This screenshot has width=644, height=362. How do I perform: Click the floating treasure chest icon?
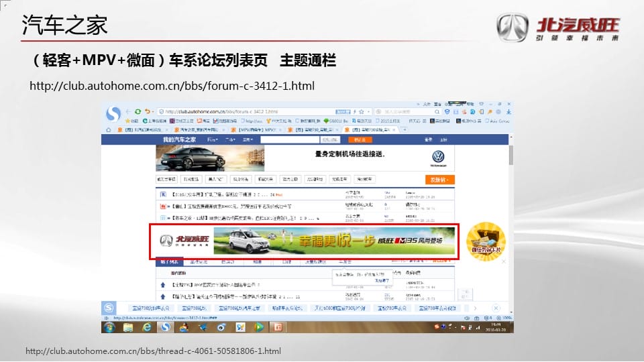(486, 241)
